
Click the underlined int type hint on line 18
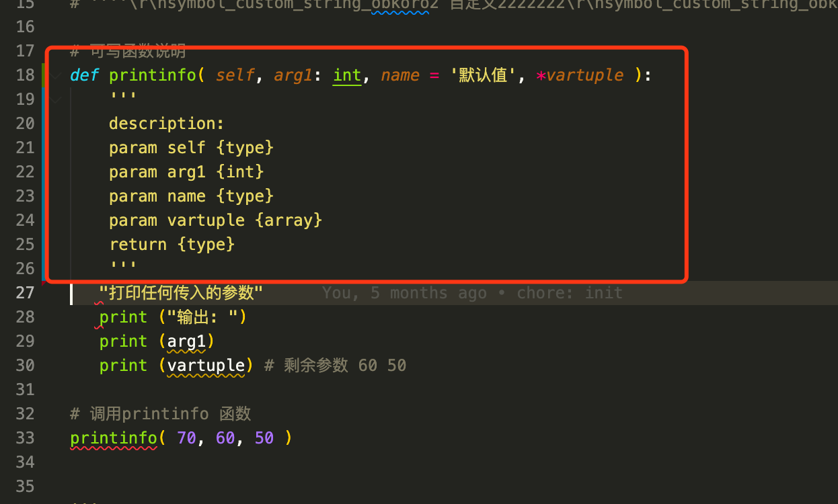coord(347,75)
